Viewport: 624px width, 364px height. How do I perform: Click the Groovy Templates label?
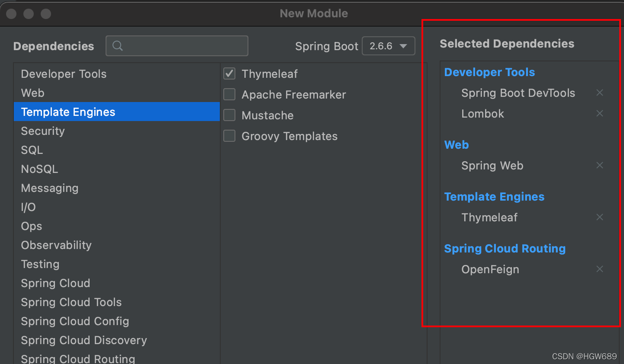[289, 136]
